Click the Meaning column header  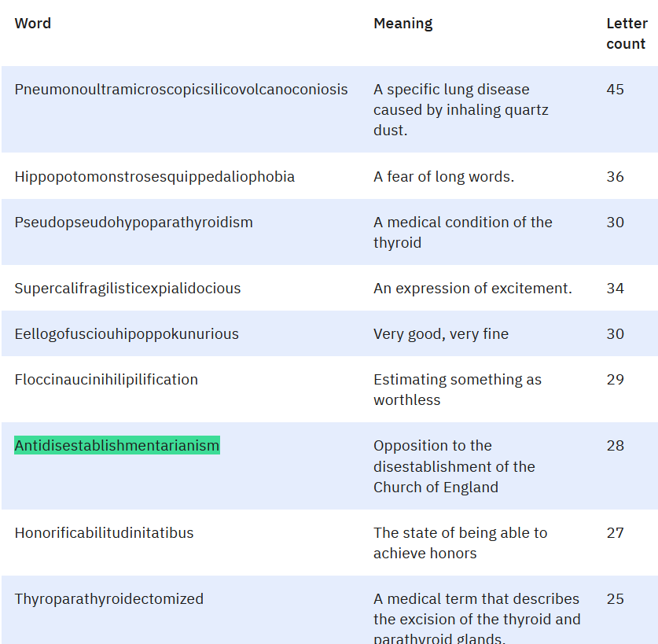403,24
